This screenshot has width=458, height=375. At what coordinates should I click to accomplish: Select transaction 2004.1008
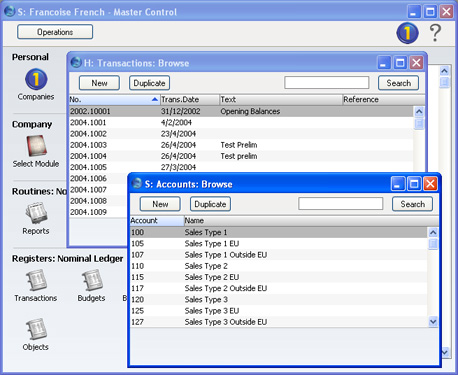coord(99,201)
